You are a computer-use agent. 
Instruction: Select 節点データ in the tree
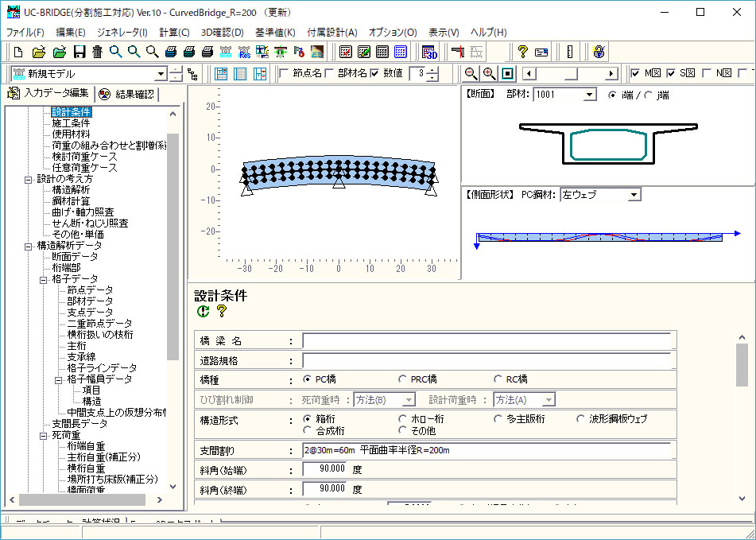pyautogui.click(x=90, y=290)
